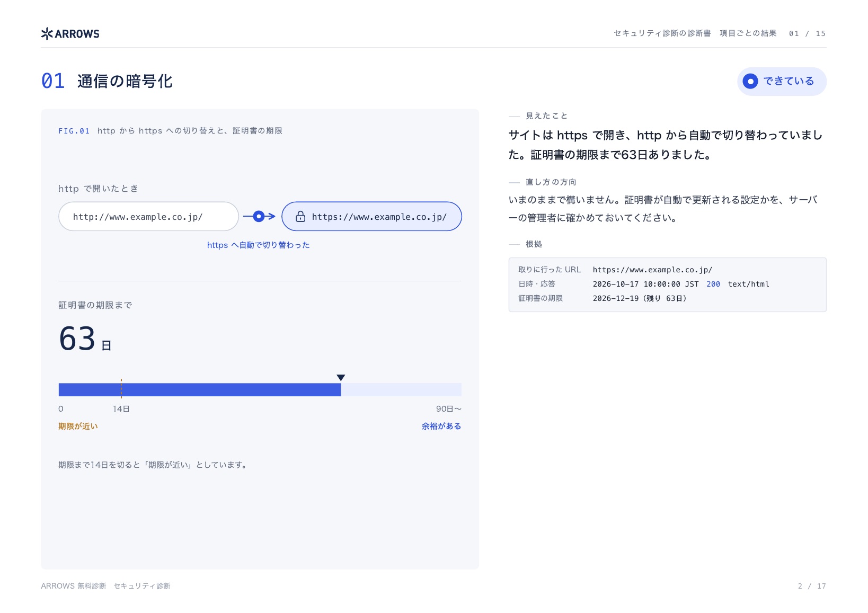Click the http://www.example.co.jp/ URL box
The width and height of the screenshot is (868, 613).
tap(148, 216)
